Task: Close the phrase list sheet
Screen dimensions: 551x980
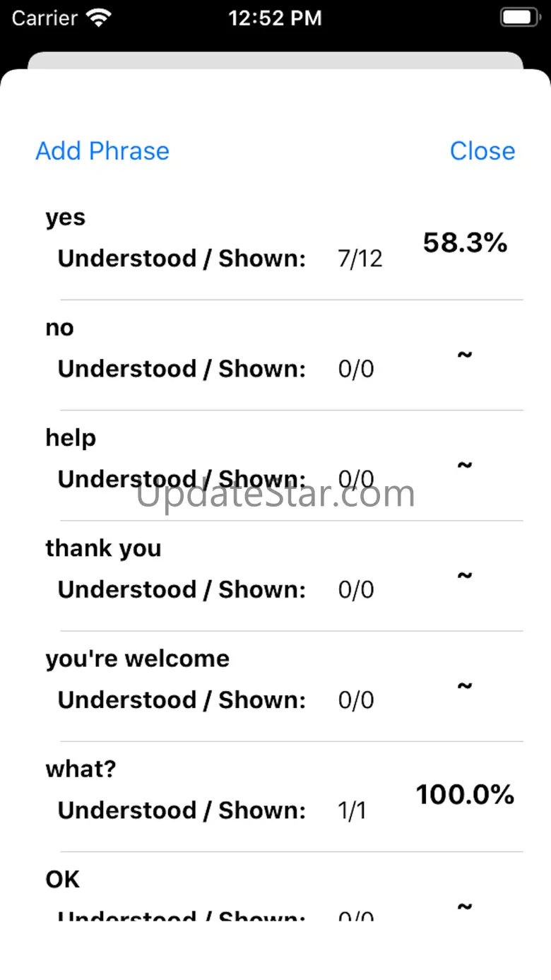Action: 482,150
